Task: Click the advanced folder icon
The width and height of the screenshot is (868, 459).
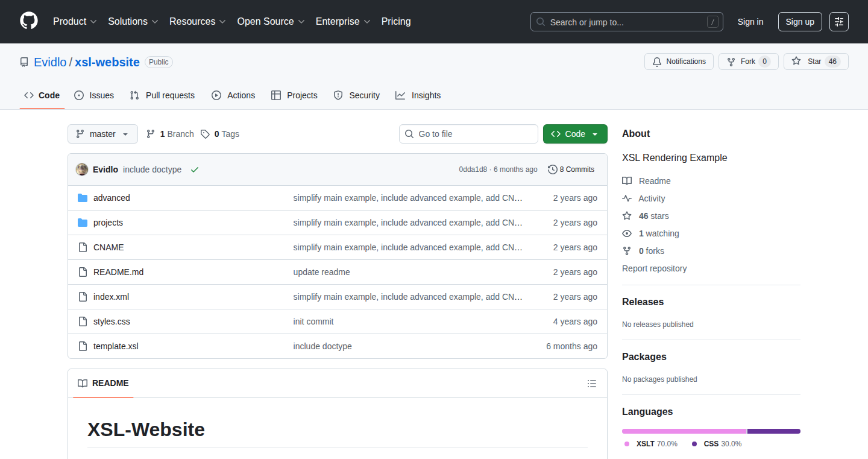Action: 83,198
